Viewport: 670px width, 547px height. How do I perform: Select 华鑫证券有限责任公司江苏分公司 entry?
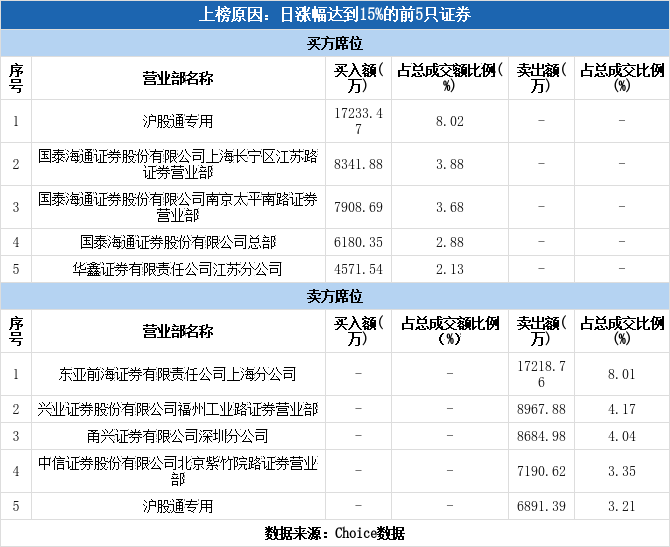[178, 269]
